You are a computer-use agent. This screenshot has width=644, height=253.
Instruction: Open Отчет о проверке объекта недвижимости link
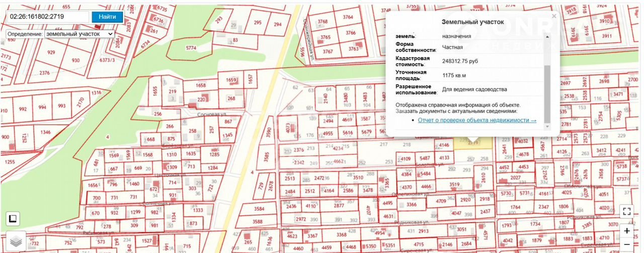pos(477,120)
